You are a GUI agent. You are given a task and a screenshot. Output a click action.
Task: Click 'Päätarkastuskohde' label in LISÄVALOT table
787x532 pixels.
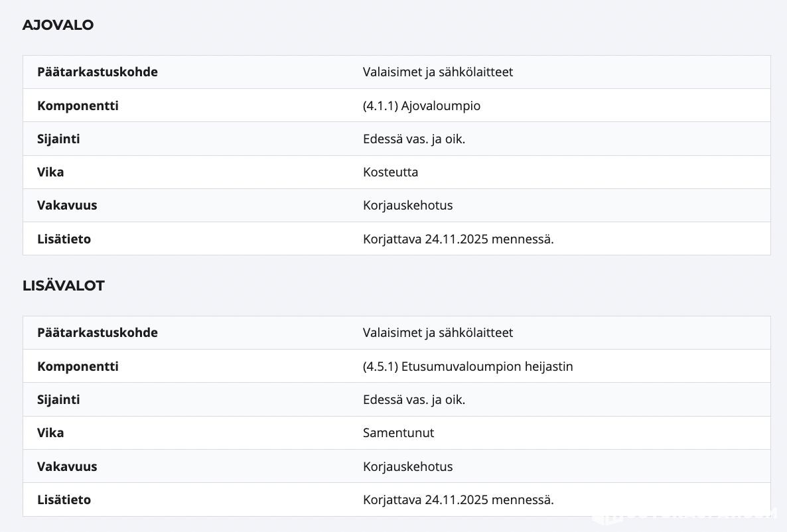click(98, 333)
